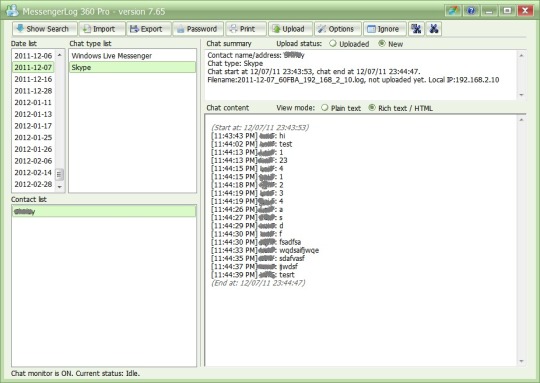
Task: Select the New upload status radio button
Action: (x=382, y=43)
